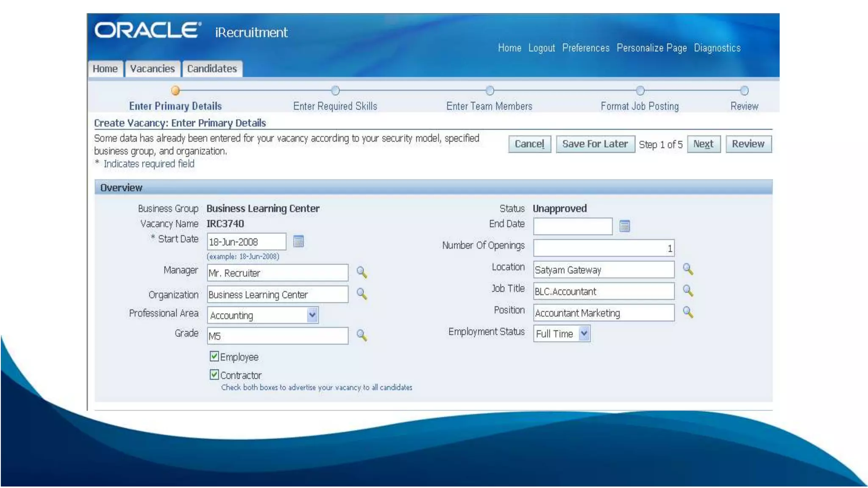Image resolution: width=868 pixels, height=488 pixels.
Task: Click the Organization lookup magnifier icon
Action: 362,294
